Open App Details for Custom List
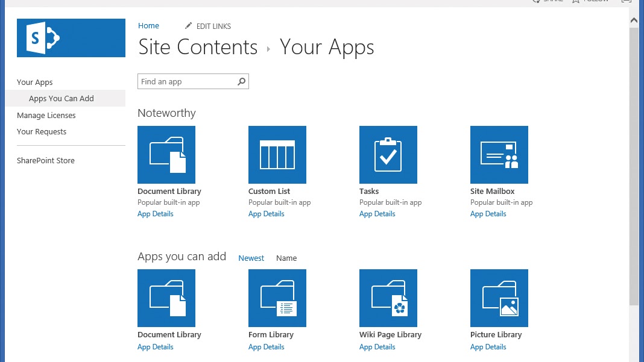The height and width of the screenshot is (362, 644). coord(266,214)
